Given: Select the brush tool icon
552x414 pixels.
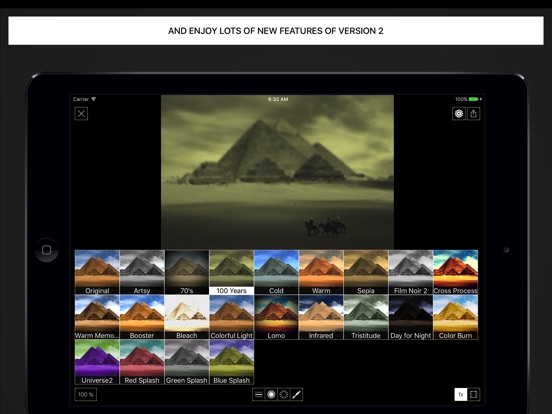Looking at the screenshot, I should pyautogui.click(x=296, y=395).
